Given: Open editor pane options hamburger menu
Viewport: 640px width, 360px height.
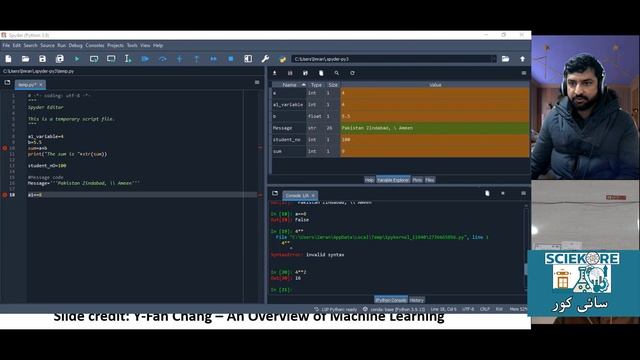Looking at the screenshot, I should pyautogui.click(x=257, y=82).
